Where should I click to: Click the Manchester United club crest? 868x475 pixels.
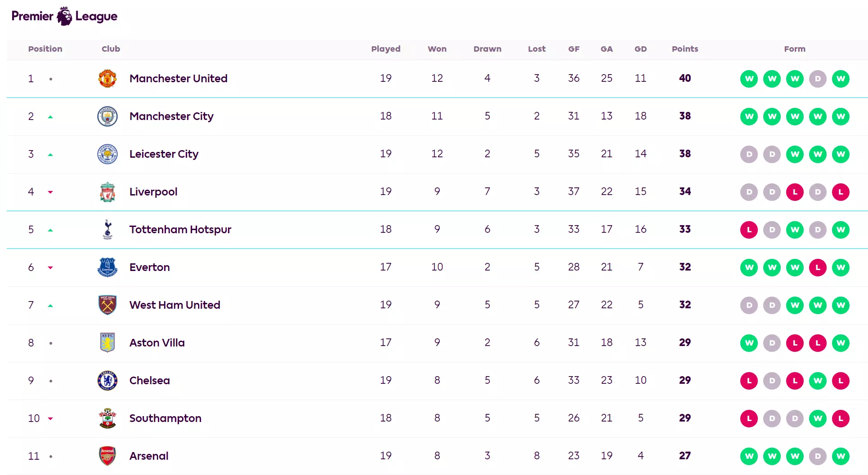coord(107,79)
